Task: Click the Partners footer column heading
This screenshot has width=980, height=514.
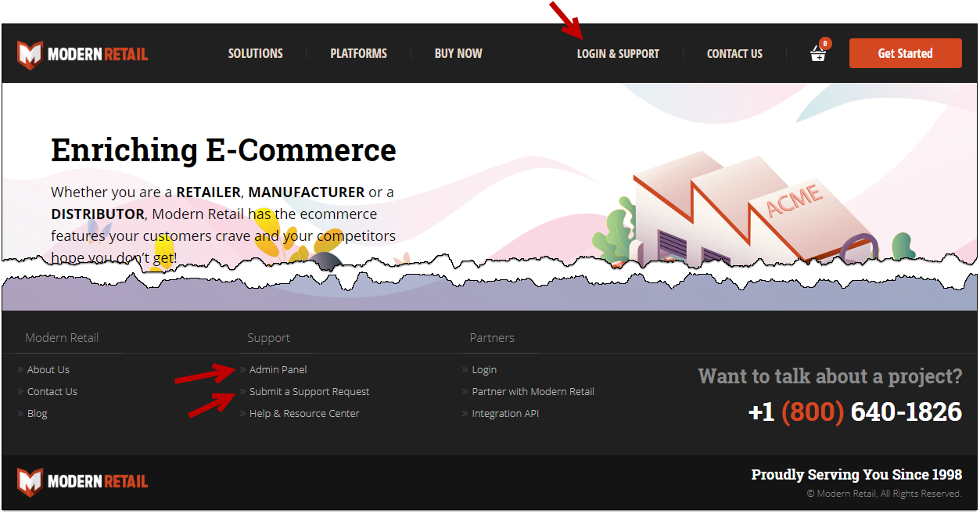Action: [492, 338]
